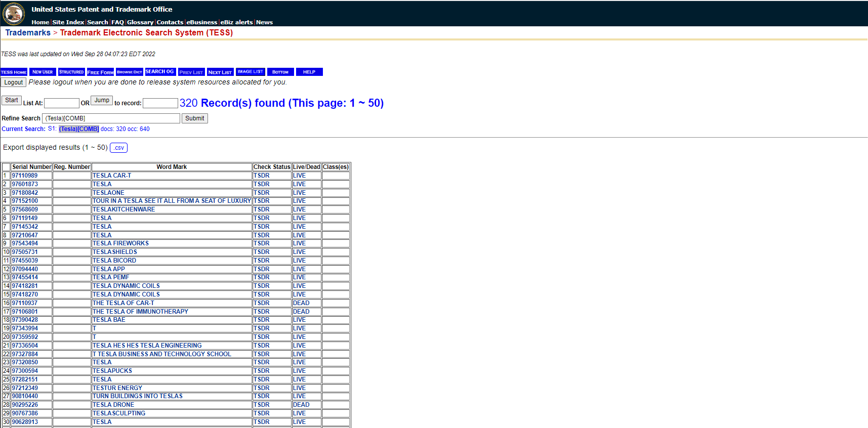Open News in the header menu
Viewport: 868px width, 428px height.
point(264,22)
